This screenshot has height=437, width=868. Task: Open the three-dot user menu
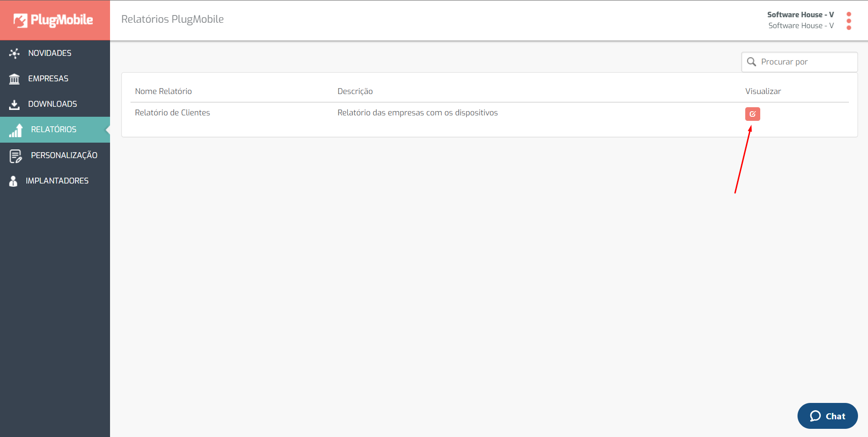(849, 21)
